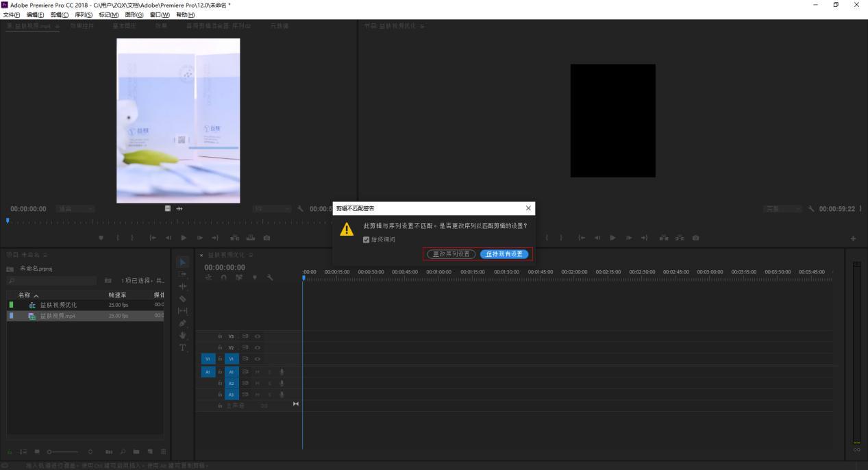Toggle lock on V2 track
868x470 pixels.
tap(220, 347)
